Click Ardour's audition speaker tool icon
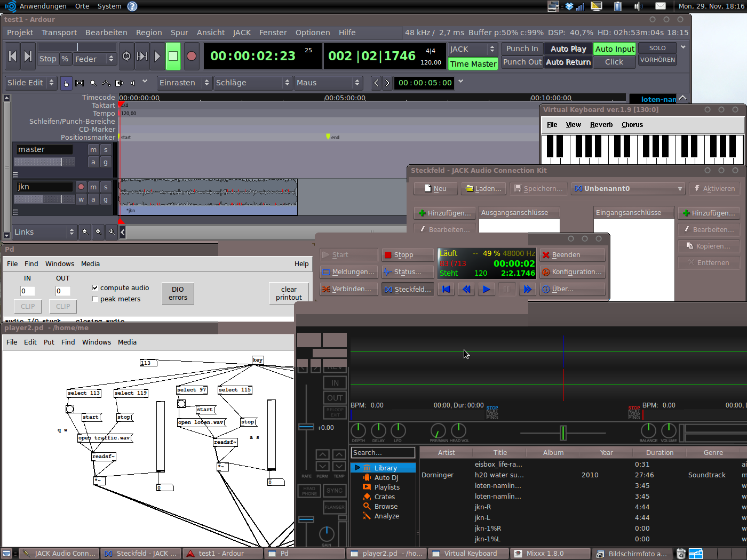The height and width of the screenshot is (560, 747). pyautogui.click(x=133, y=83)
